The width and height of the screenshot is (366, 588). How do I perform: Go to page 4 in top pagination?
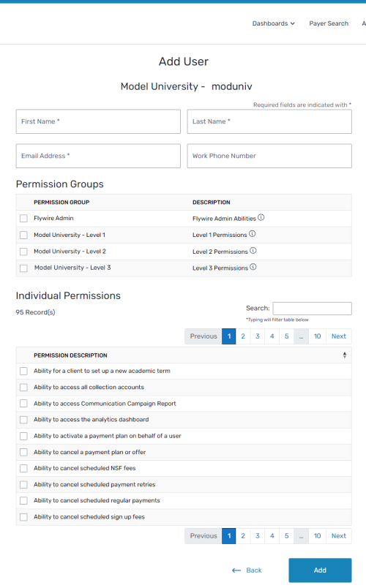272,336
